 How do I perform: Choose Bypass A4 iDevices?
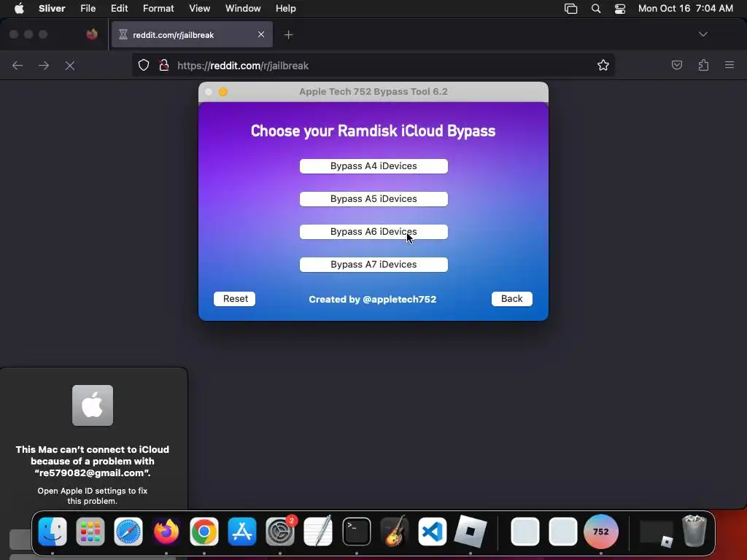(373, 166)
